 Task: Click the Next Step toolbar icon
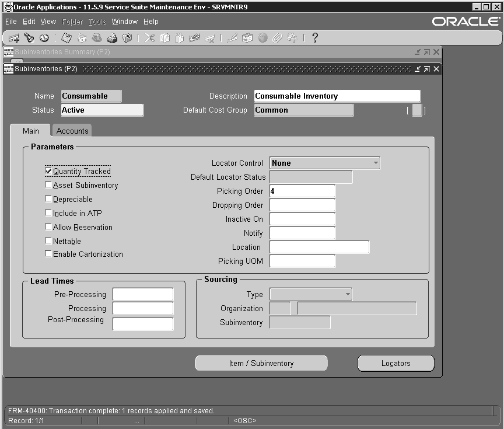82,38
